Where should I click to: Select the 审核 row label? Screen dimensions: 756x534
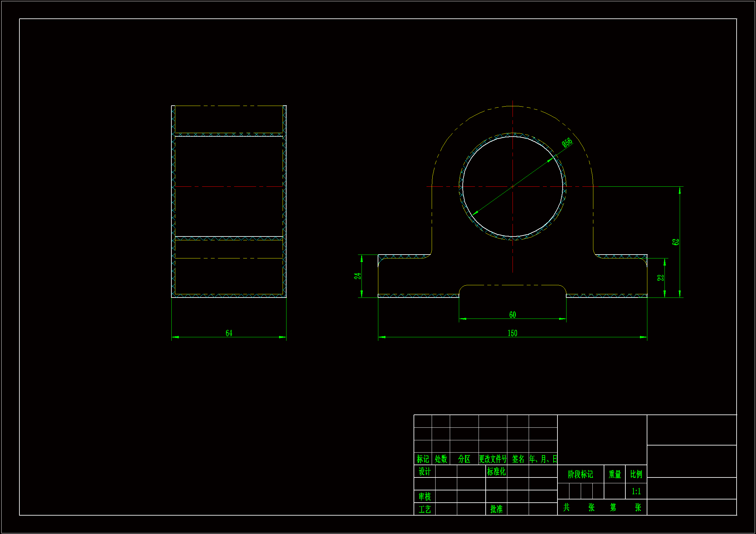click(425, 496)
